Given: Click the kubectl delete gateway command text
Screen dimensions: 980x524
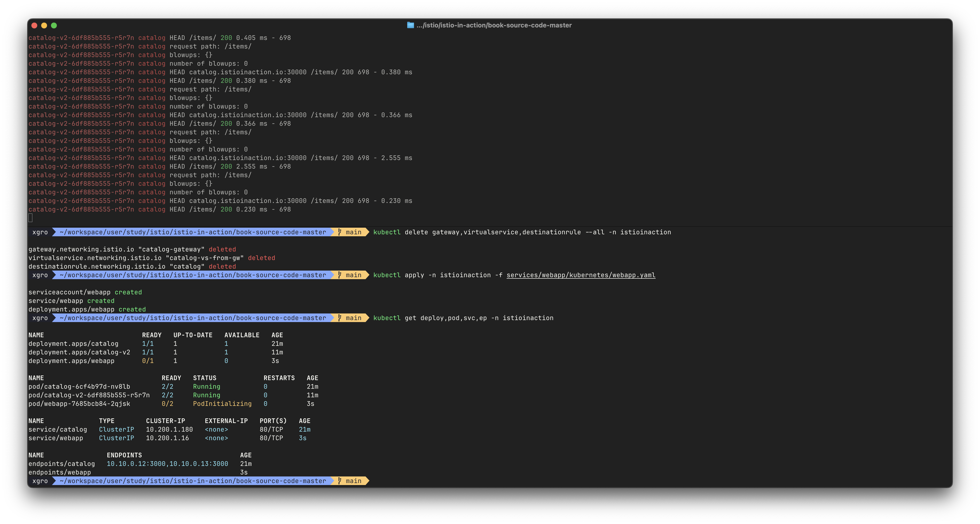Looking at the screenshot, I should tap(522, 232).
